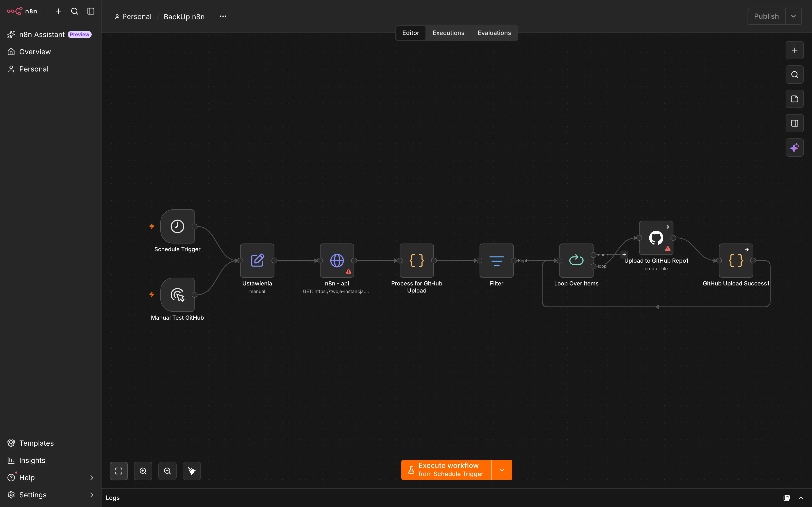Expand the Logs panel chevron
812x507 pixels.
801,498
